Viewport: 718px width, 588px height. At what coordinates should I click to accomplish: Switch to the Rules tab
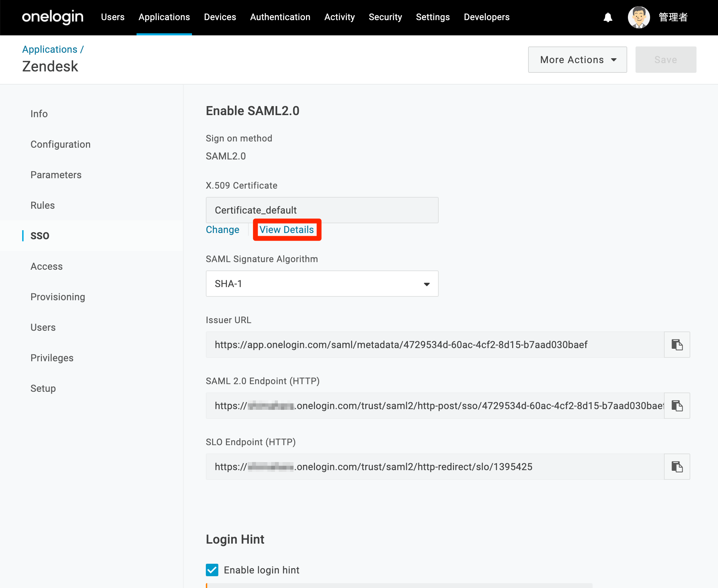click(43, 205)
